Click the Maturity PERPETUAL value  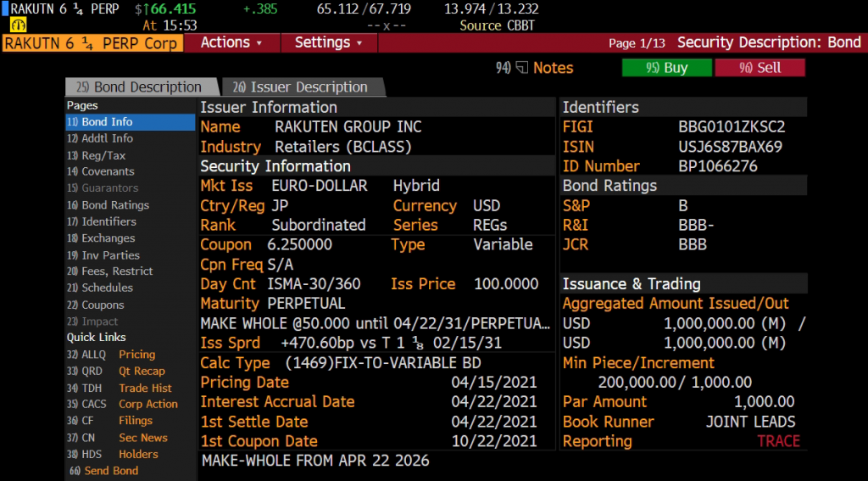(x=306, y=304)
